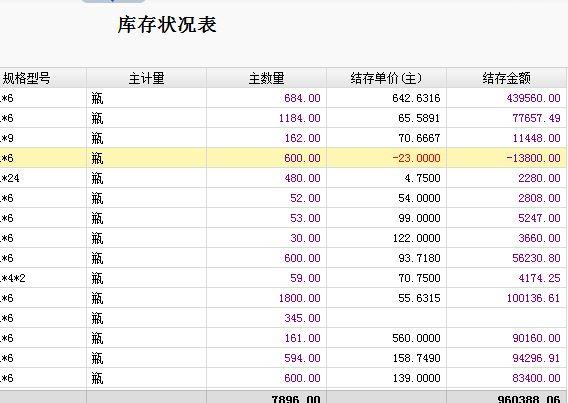Select unit price 4.7500
Viewport: 568px width, 403px height.
click(x=386, y=178)
